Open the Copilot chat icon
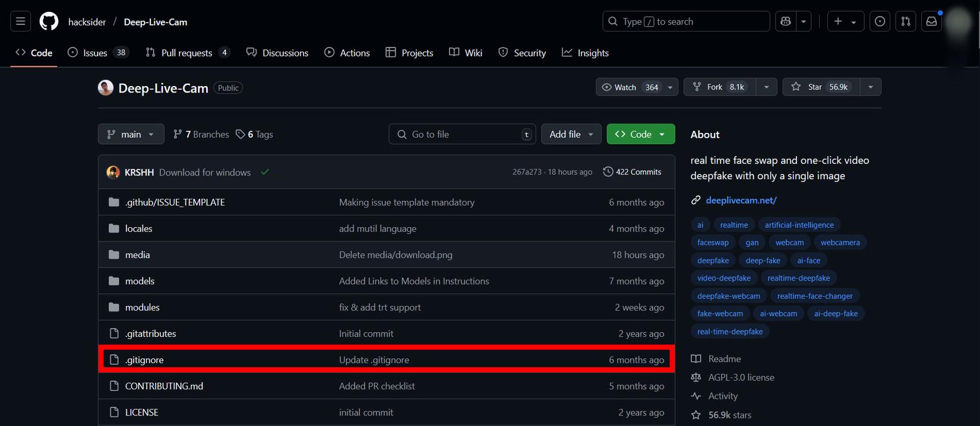 click(786, 21)
